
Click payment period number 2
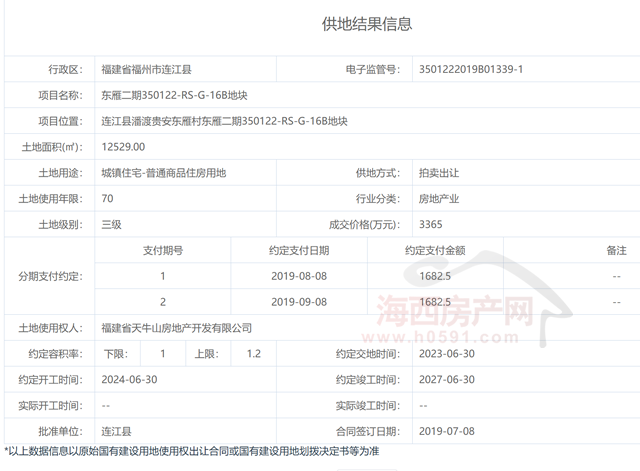[x=163, y=302]
